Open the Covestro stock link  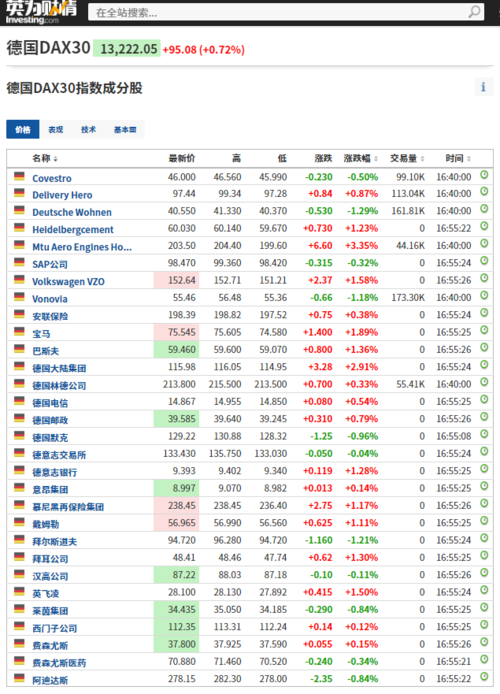tap(52, 178)
